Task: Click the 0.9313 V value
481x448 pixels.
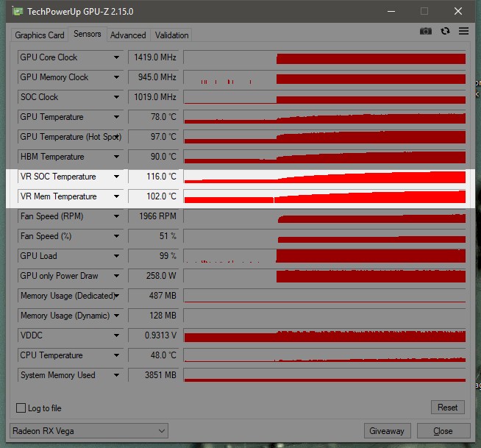Action: 154,335
